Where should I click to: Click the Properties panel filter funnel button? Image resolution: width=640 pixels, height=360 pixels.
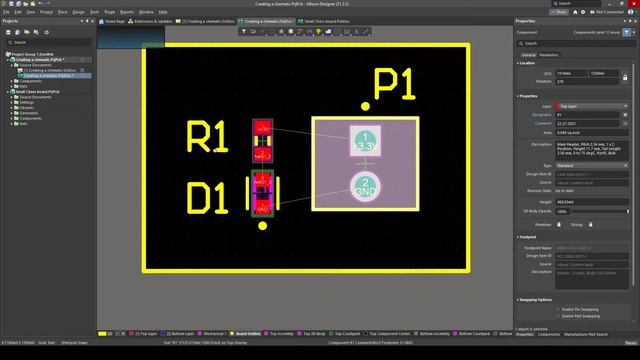click(627, 32)
